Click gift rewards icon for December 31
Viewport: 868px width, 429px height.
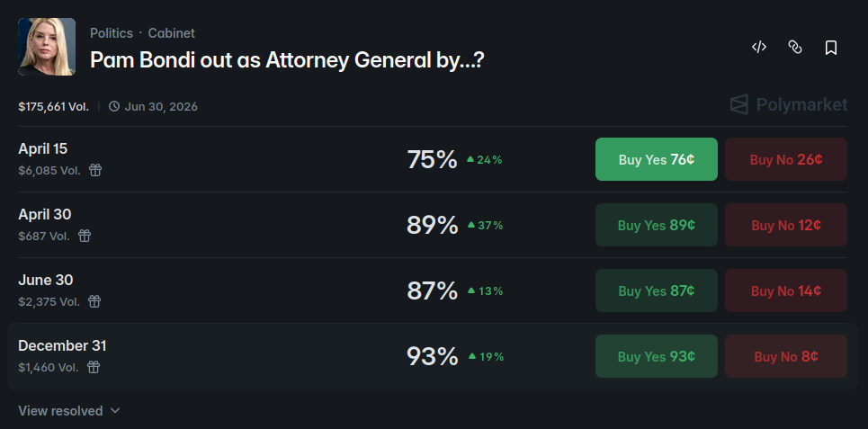(94, 367)
